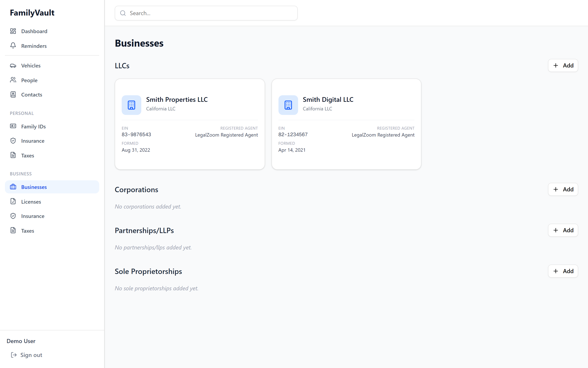Click Smith Properties LLC building icon
588x368 pixels.
(131, 105)
